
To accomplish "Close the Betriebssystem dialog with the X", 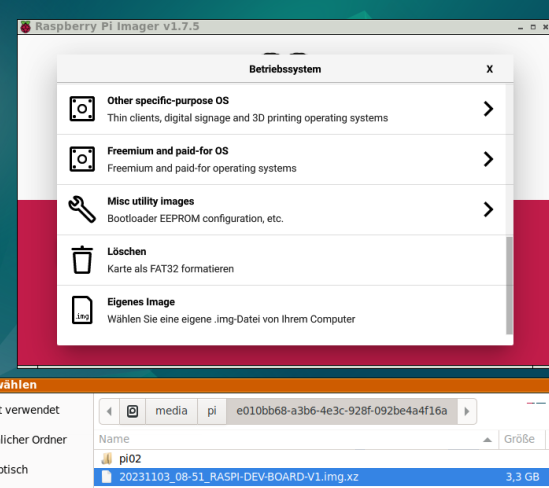I will [489, 69].
